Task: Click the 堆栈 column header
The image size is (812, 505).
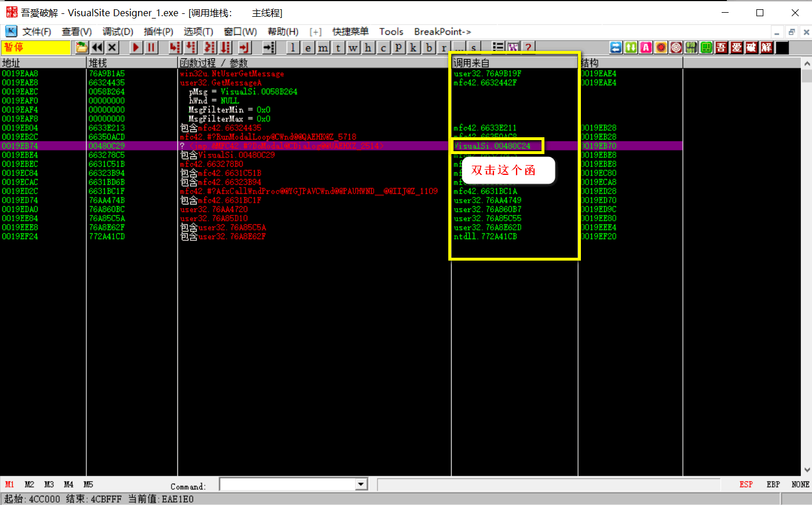Action: (132, 63)
